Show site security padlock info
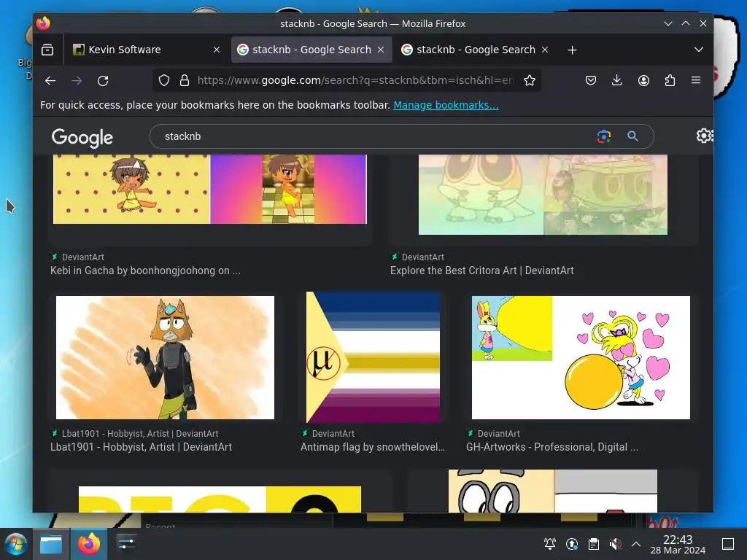The width and height of the screenshot is (747, 560). tap(185, 80)
